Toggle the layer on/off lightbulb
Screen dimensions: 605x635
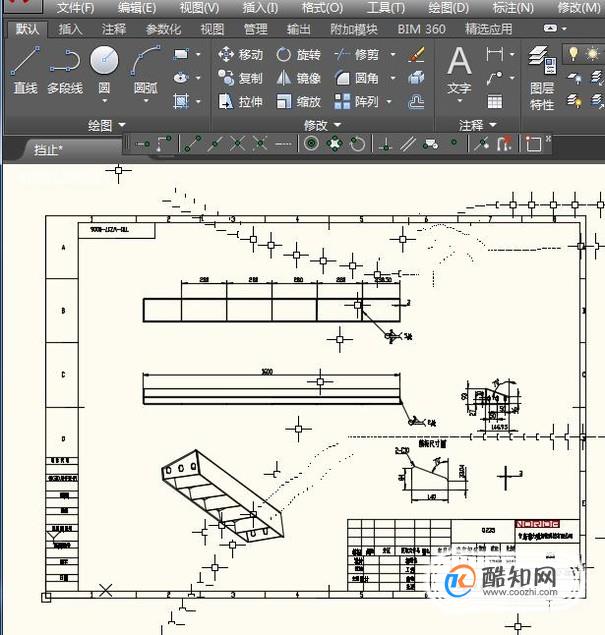tap(573, 53)
